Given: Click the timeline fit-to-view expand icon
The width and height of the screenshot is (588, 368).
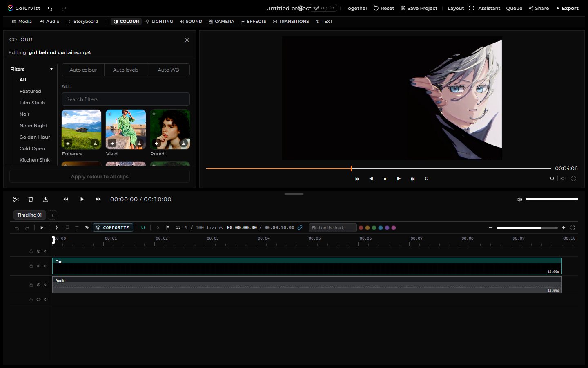Looking at the screenshot, I should tap(572, 228).
